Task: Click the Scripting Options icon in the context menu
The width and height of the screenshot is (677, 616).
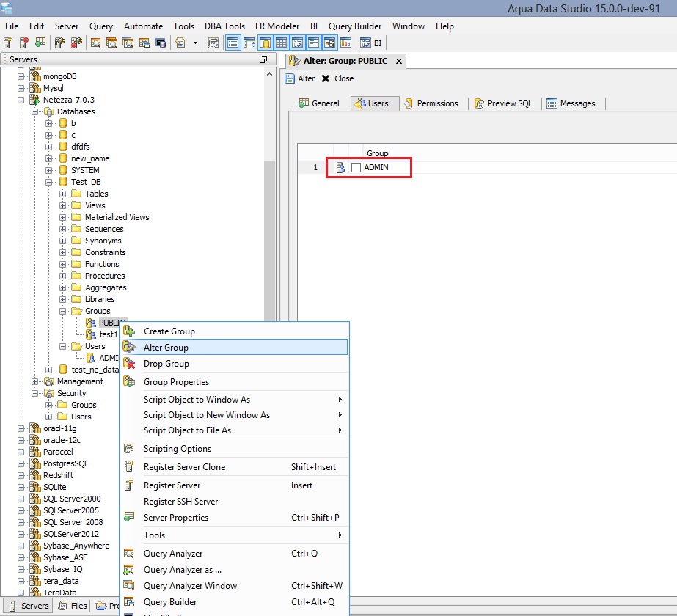Action: (x=128, y=449)
